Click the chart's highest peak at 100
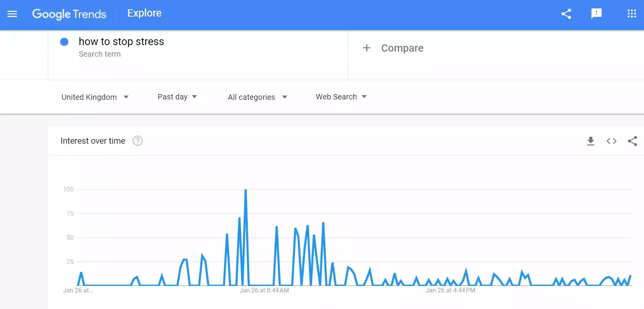 point(245,190)
